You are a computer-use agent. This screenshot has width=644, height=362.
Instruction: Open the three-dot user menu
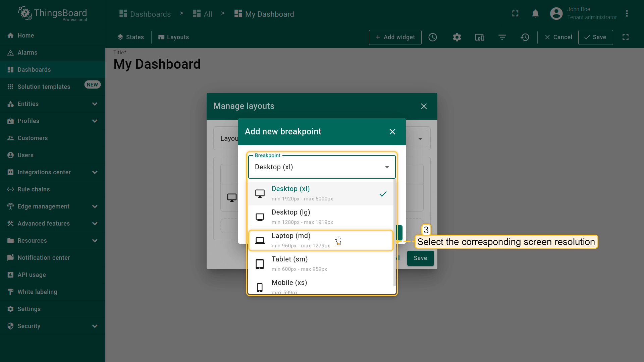[x=627, y=14]
